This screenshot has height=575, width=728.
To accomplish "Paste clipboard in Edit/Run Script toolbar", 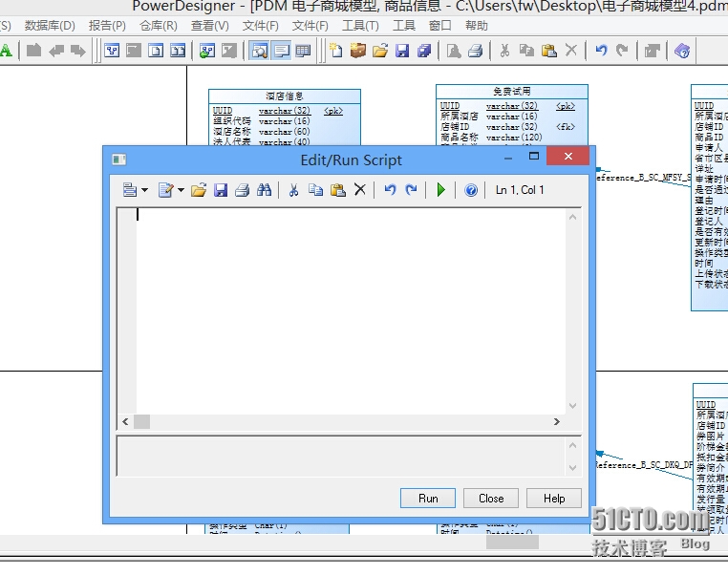I will [x=338, y=190].
